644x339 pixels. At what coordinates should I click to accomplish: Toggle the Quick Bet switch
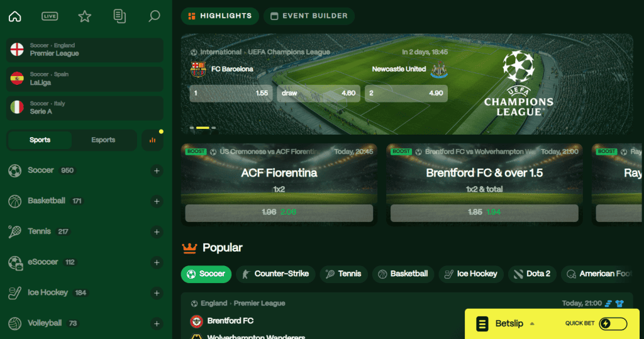(613, 324)
